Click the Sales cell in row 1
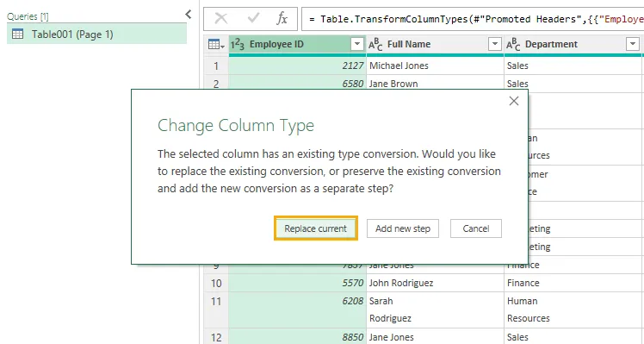This screenshot has width=644, height=344. point(573,66)
